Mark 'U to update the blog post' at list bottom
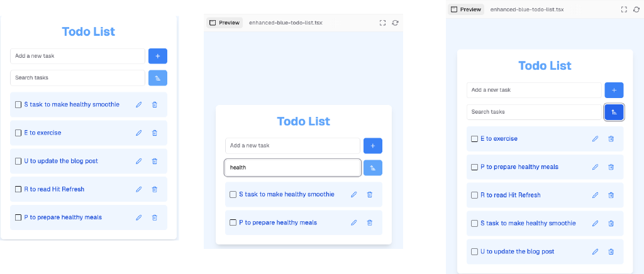 475,251
